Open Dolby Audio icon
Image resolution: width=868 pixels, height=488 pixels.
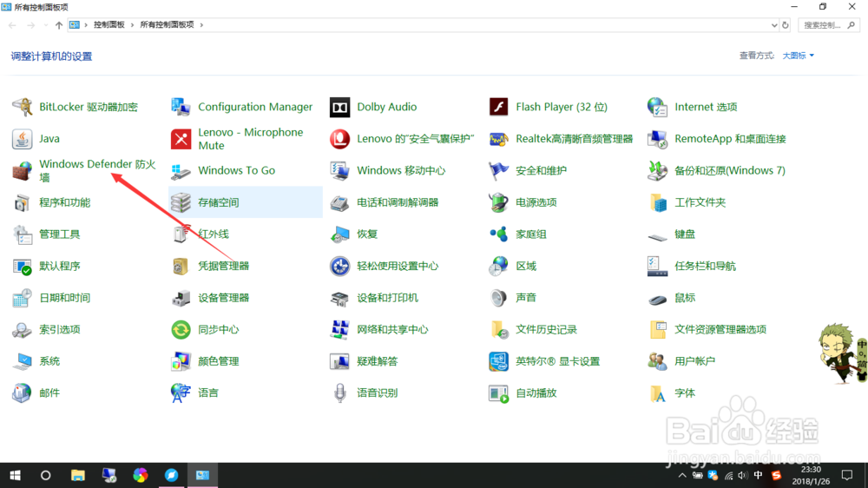[340, 107]
